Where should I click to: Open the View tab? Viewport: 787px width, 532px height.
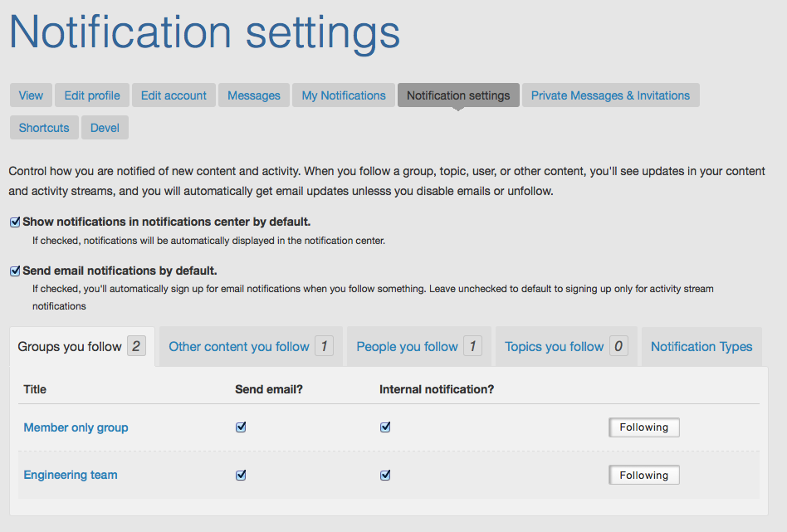[30, 95]
